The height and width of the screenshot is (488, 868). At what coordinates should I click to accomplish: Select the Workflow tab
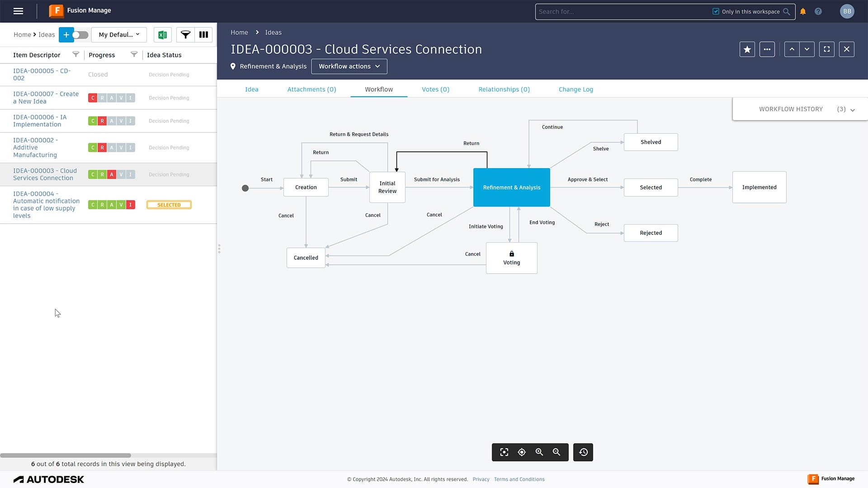click(x=379, y=89)
